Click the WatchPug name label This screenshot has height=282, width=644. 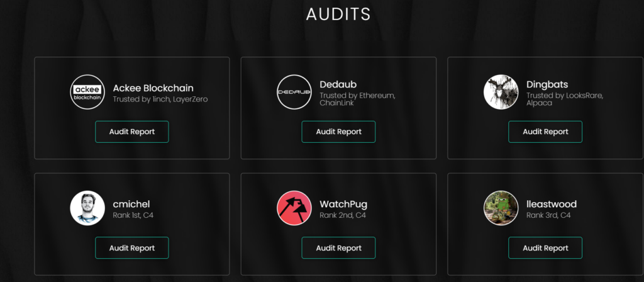point(343,204)
